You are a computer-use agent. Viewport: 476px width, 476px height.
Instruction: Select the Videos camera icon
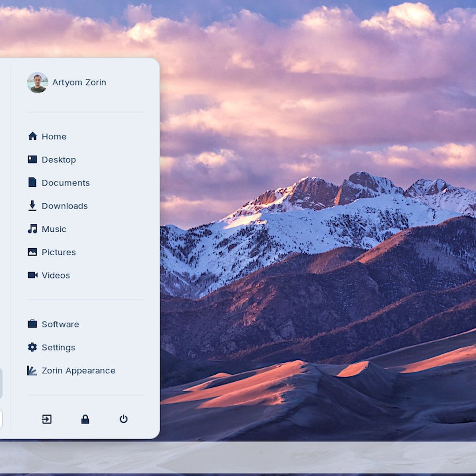tap(32, 275)
